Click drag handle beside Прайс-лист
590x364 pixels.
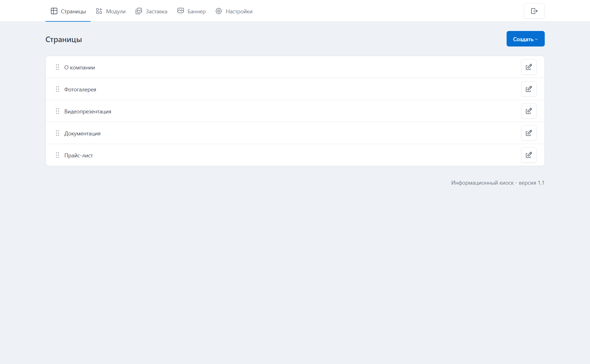point(57,155)
